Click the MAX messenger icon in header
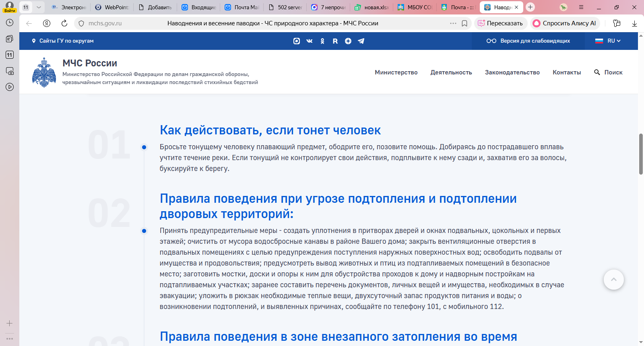This screenshot has height=346, width=644. [297, 41]
